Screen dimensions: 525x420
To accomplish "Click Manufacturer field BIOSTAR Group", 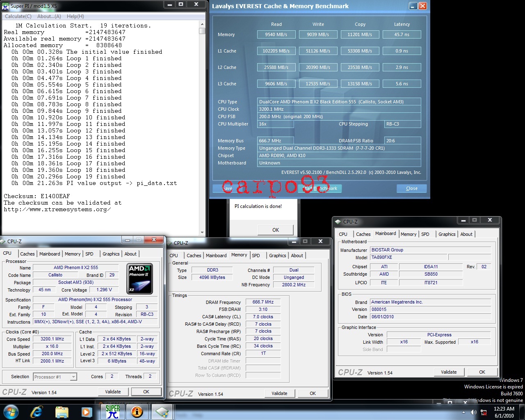I will click(431, 250).
